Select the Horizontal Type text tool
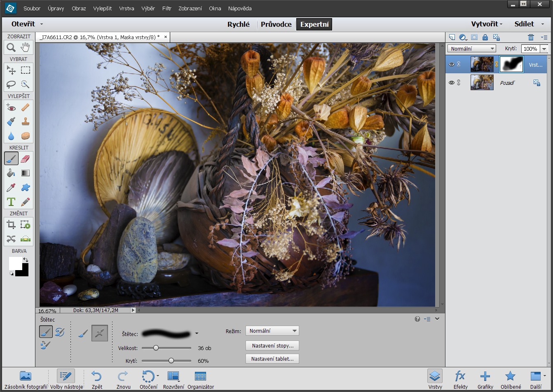This screenshot has height=392, width=553. 11,202
